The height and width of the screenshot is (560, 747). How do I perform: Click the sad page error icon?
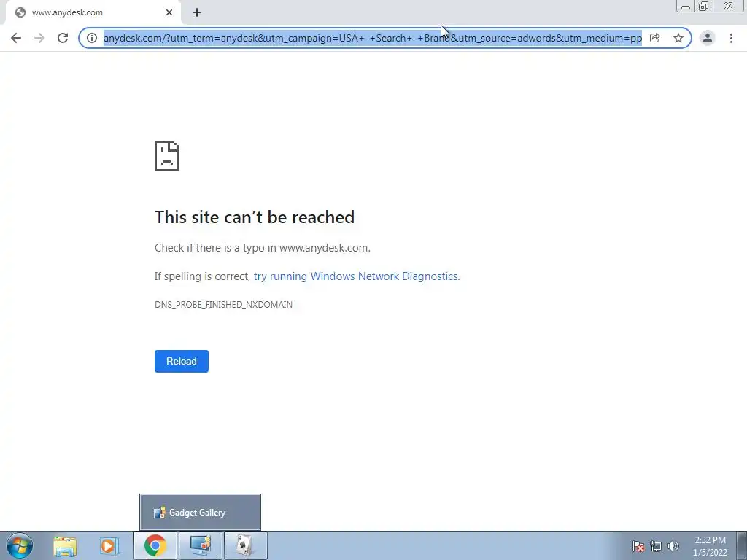167,156
